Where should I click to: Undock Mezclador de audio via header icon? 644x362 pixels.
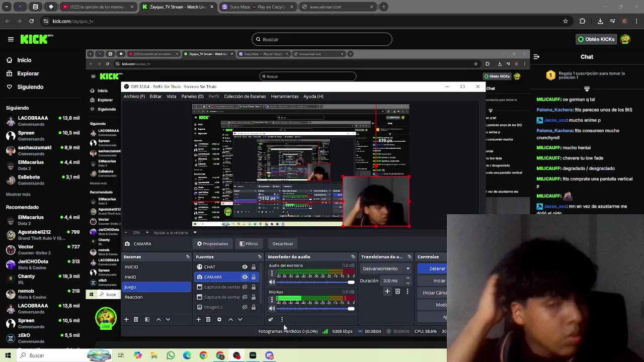[x=353, y=257]
